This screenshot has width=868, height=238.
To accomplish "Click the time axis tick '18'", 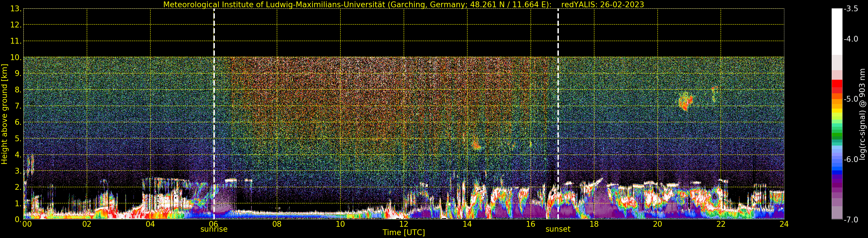I will click(594, 224).
